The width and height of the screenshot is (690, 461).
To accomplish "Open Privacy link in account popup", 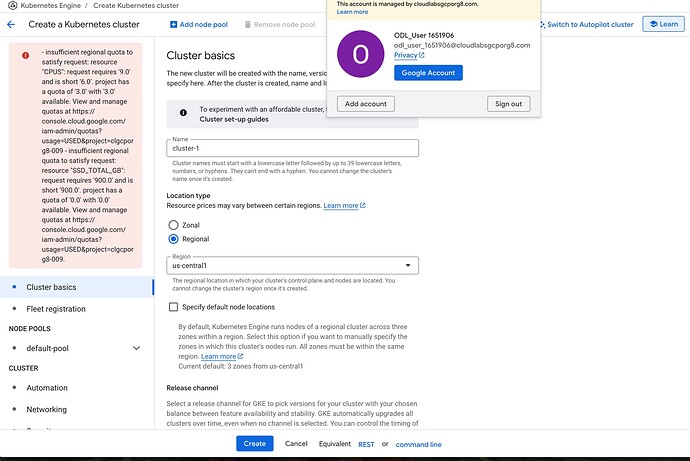I will [x=409, y=55].
